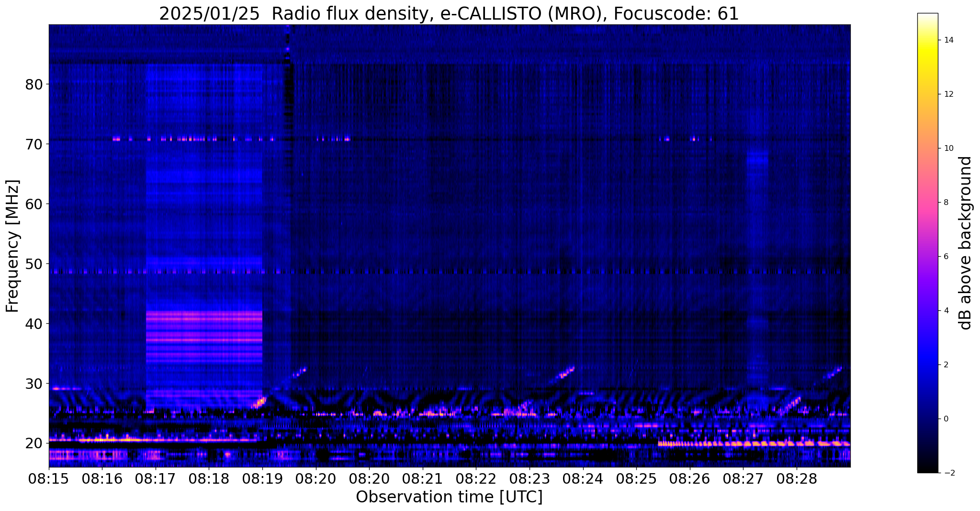
Task: Click the 80 MHz frequency tick label
Action: [34, 84]
